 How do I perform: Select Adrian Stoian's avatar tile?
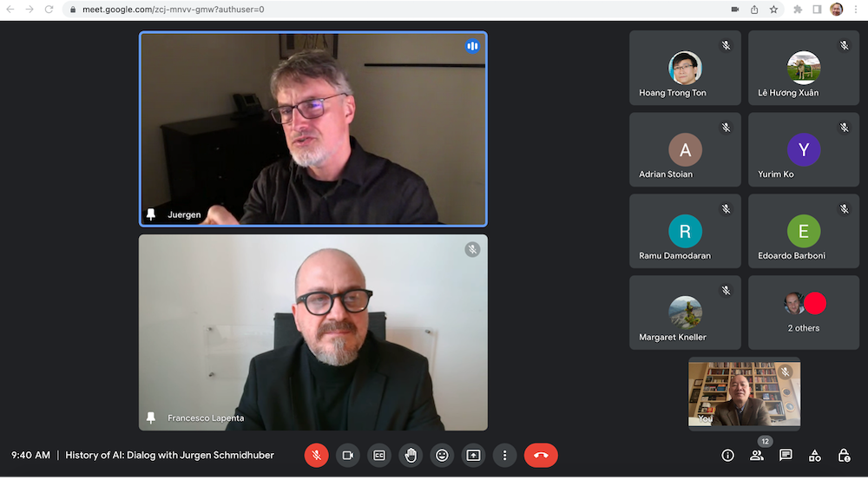(685, 149)
